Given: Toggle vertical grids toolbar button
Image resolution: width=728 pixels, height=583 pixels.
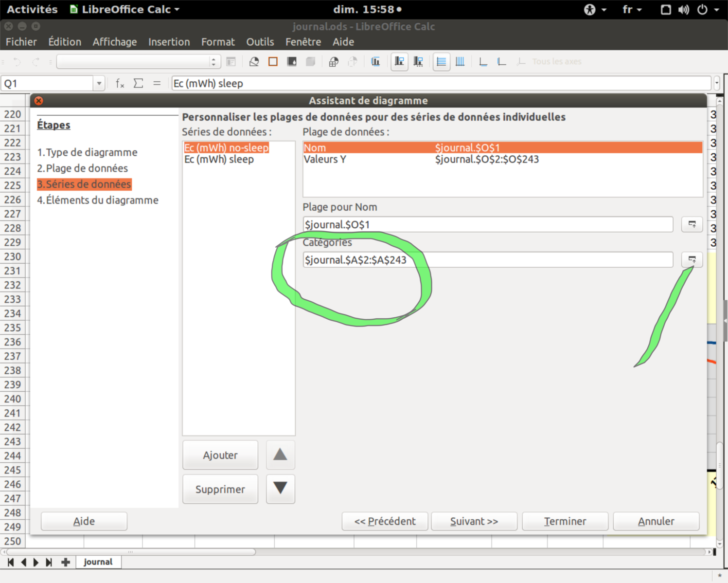Looking at the screenshot, I should tap(460, 62).
